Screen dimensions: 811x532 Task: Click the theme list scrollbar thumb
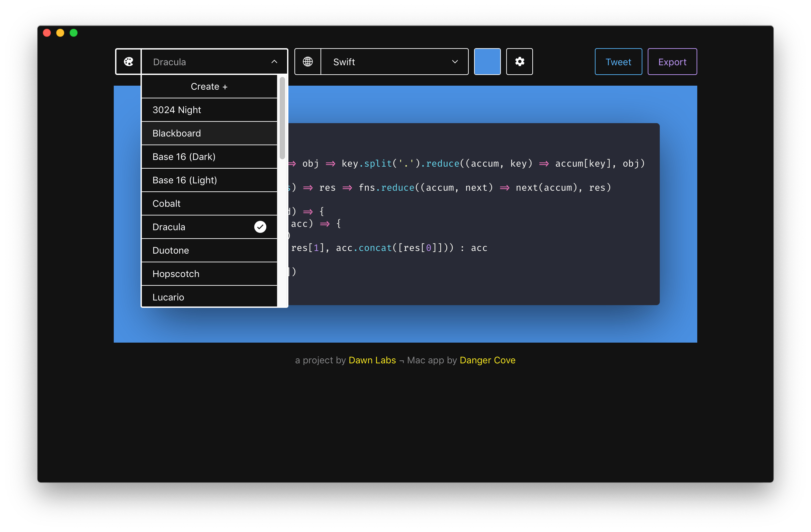pyautogui.click(x=282, y=118)
